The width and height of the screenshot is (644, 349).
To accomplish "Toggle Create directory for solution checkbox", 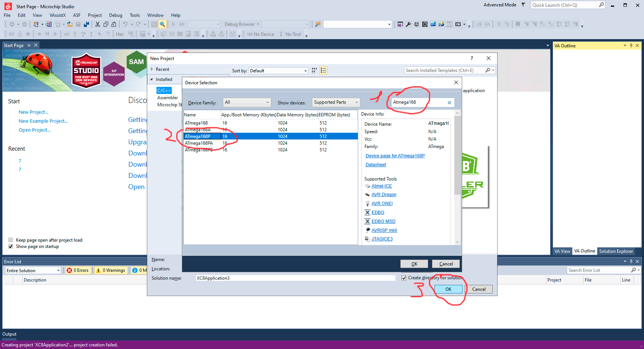I will pyautogui.click(x=404, y=278).
